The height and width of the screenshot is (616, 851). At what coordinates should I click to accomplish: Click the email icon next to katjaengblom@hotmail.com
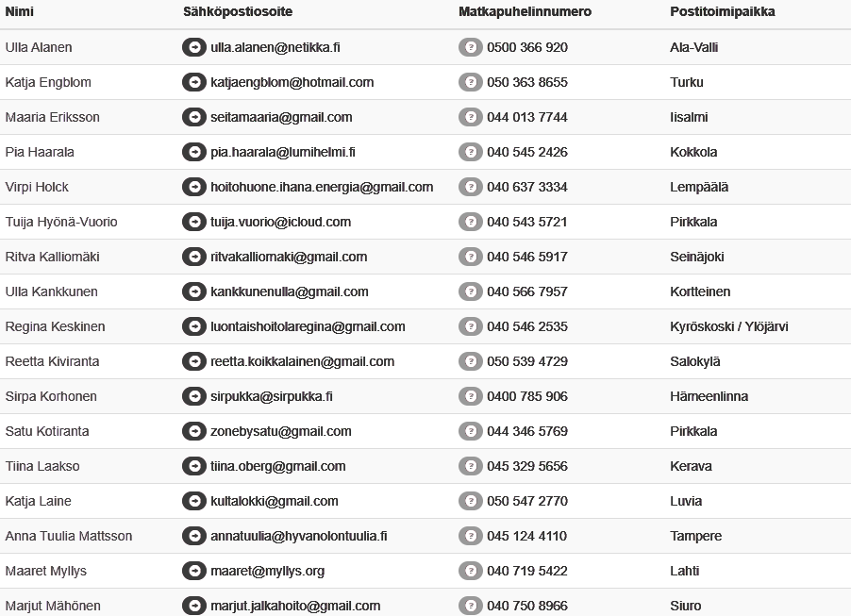coord(194,82)
